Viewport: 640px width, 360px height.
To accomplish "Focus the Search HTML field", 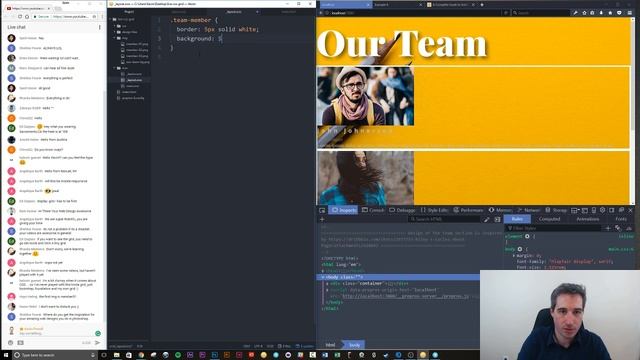I will (x=444, y=219).
